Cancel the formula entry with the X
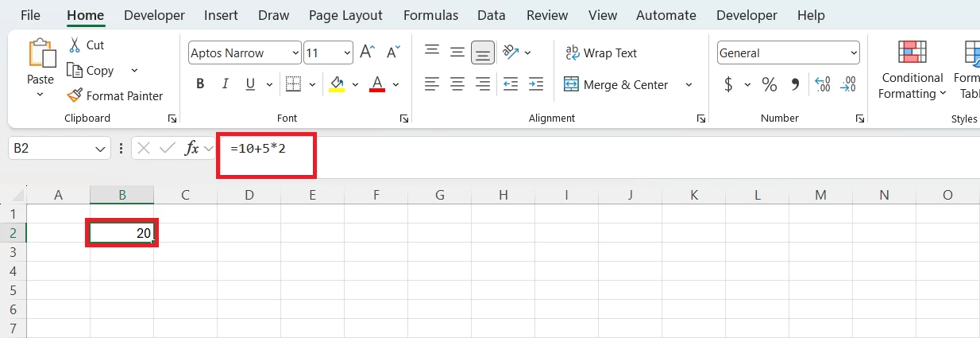 coord(144,148)
